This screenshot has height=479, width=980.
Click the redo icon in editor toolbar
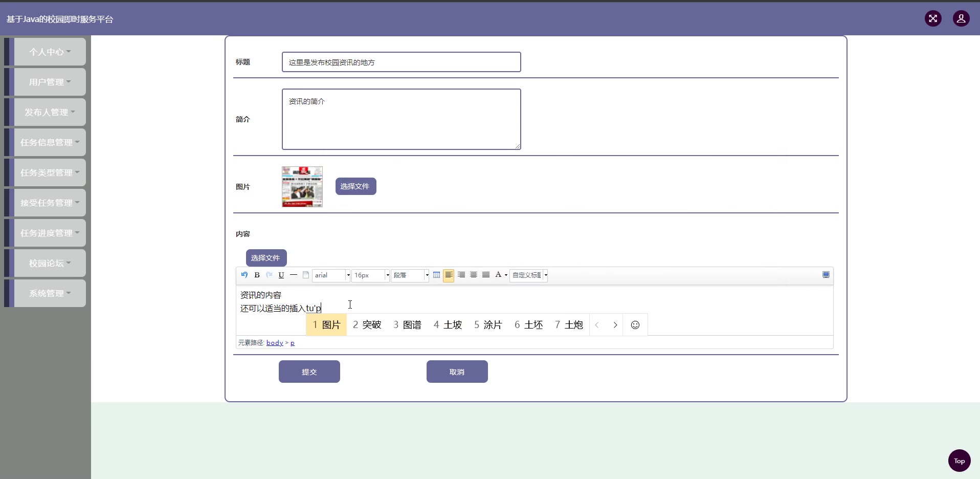point(269,275)
